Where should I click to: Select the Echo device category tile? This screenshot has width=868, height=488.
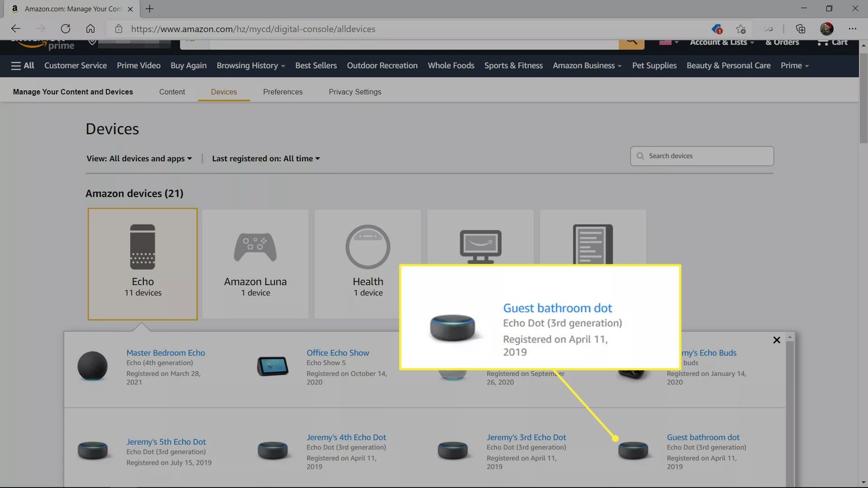click(142, 264)
